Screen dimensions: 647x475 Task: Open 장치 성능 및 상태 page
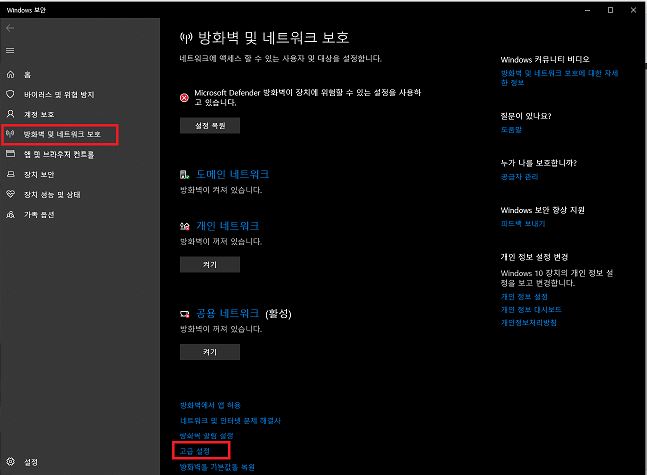coord(52,194)
